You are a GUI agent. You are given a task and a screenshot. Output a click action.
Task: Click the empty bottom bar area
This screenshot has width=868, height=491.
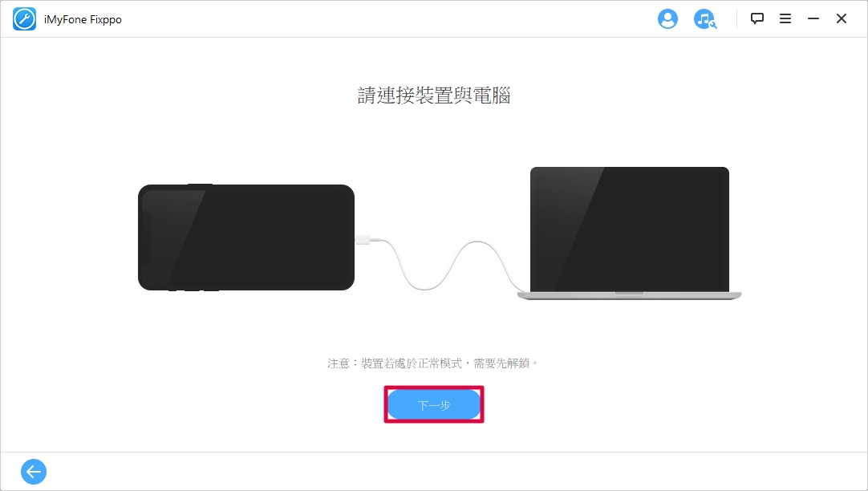click(x=443, y=472)
